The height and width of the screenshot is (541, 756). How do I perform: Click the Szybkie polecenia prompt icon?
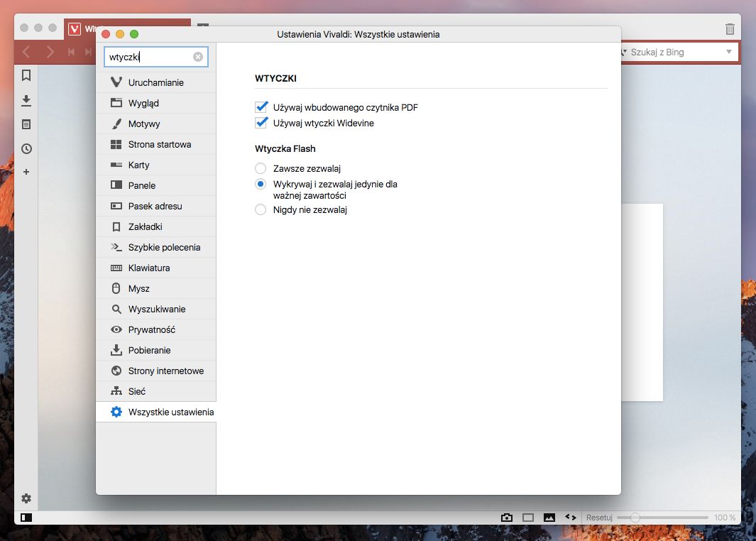[x=116, y=247]
